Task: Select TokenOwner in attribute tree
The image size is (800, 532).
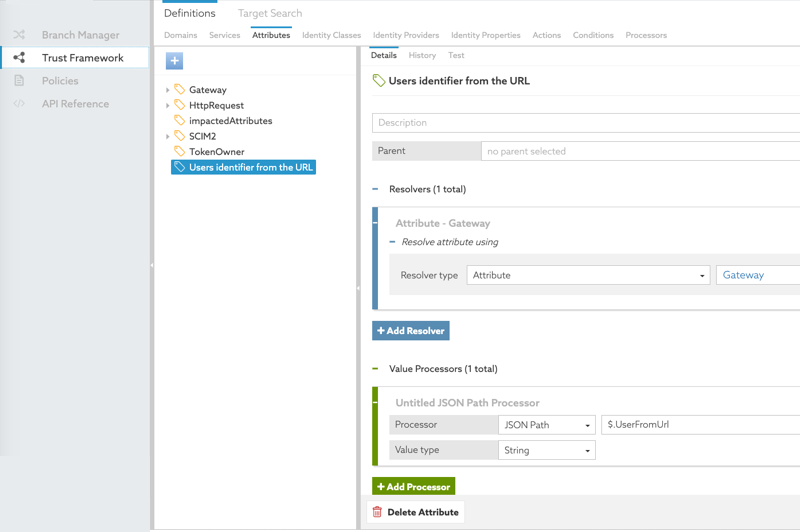Action: (217, 151)
